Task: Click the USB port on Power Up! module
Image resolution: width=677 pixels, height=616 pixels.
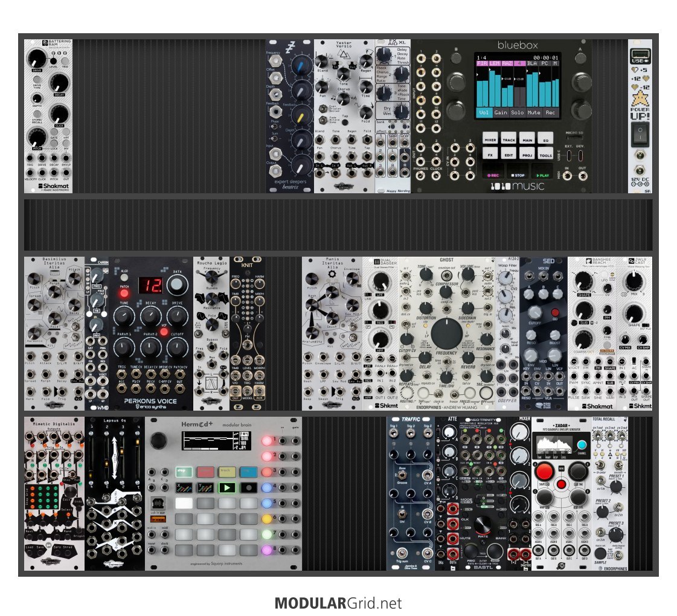Action: tap(640, 55)
